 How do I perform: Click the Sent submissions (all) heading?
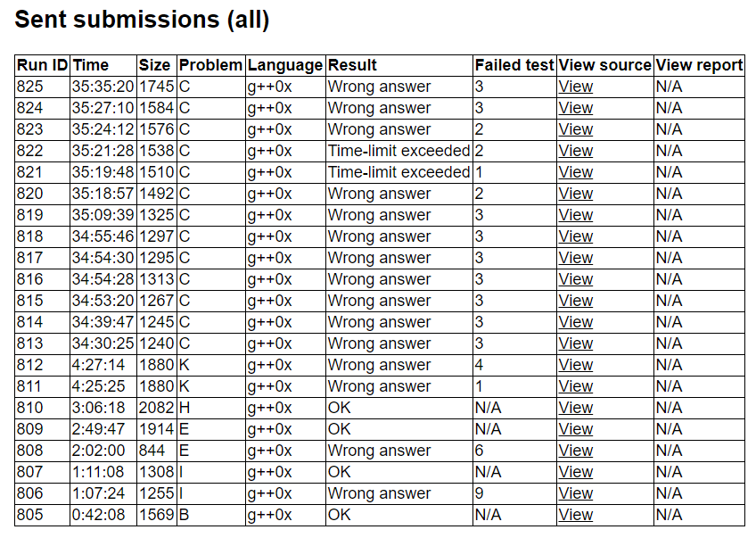[142, 20]
